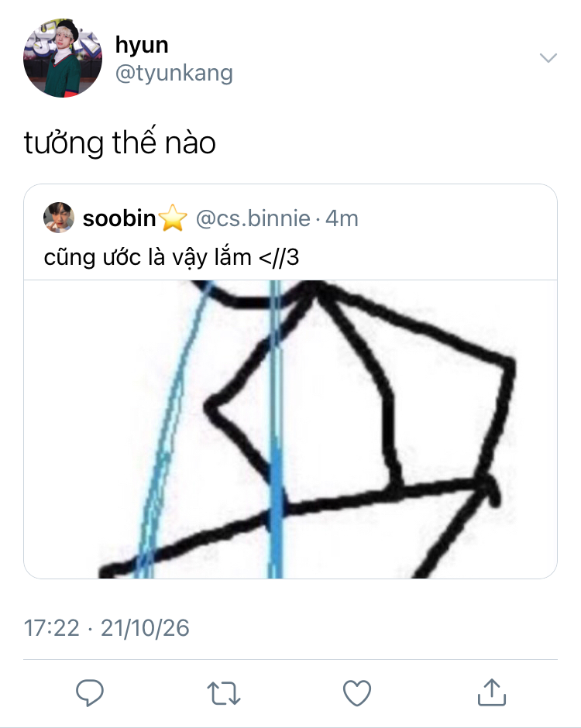The height and width of the screenshot is (728, 581).
Task: Tap the reply speech bubble icon
Action: 90,692
